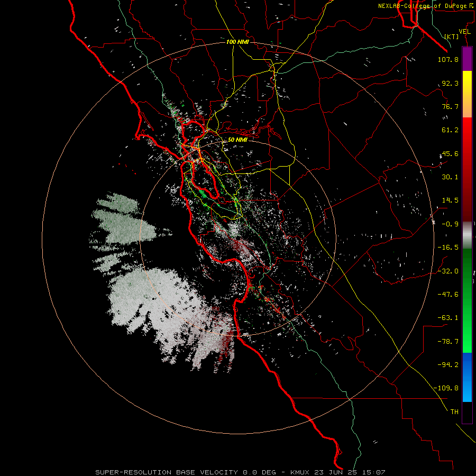The height and width of the screenshot is (476, 476).
Task: Pick the gray near-zero segment of the scale
Action: click(x=467, y=235)
